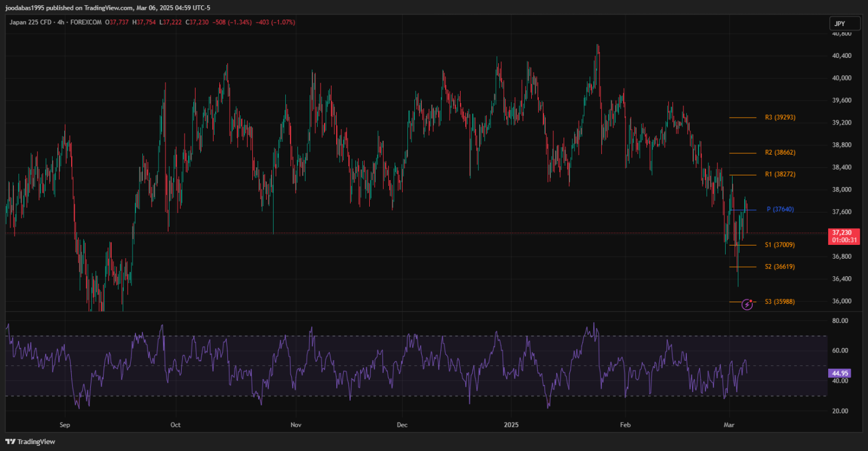Screen dimensions: 868x451
Task: Click the TradingView wordmark at bottom left
Action: click(36, 442)
